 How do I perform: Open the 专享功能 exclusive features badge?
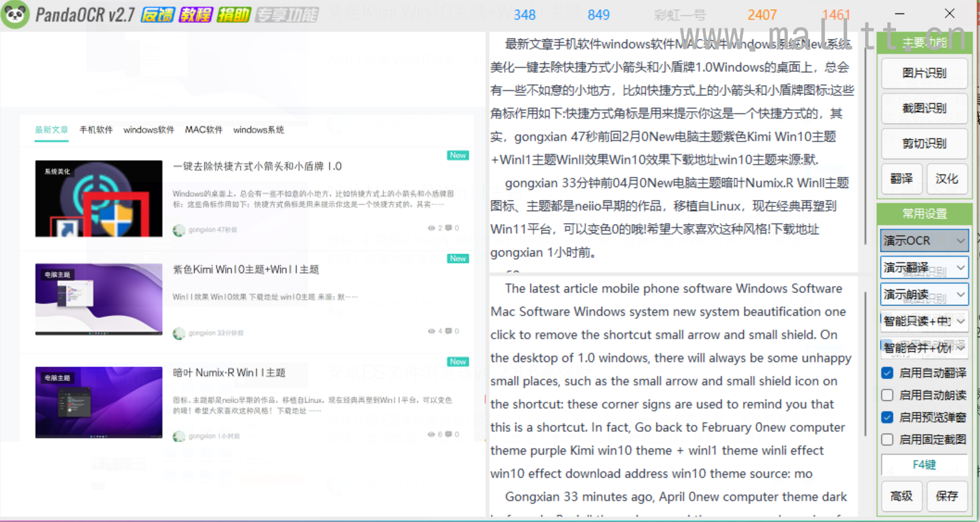[x=287, y=15]
